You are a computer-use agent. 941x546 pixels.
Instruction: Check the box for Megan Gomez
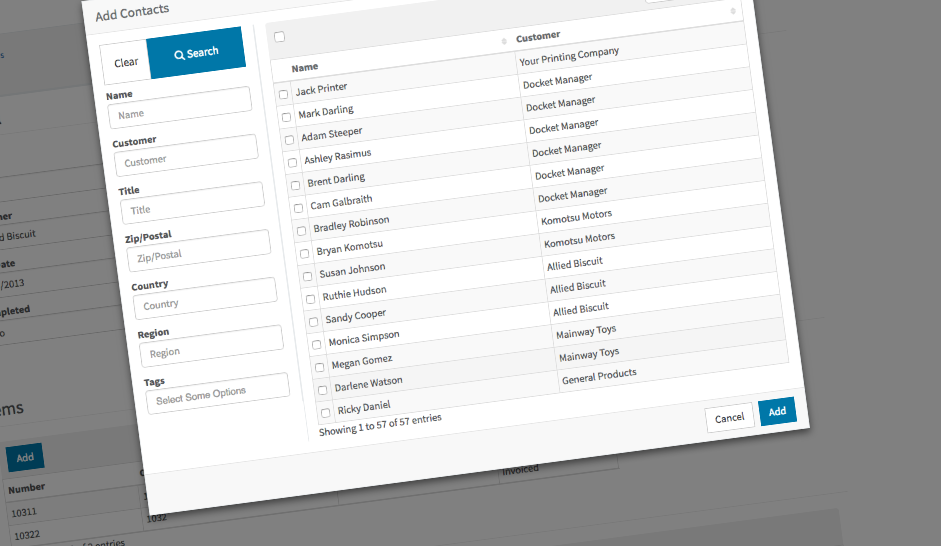(319, 367)
